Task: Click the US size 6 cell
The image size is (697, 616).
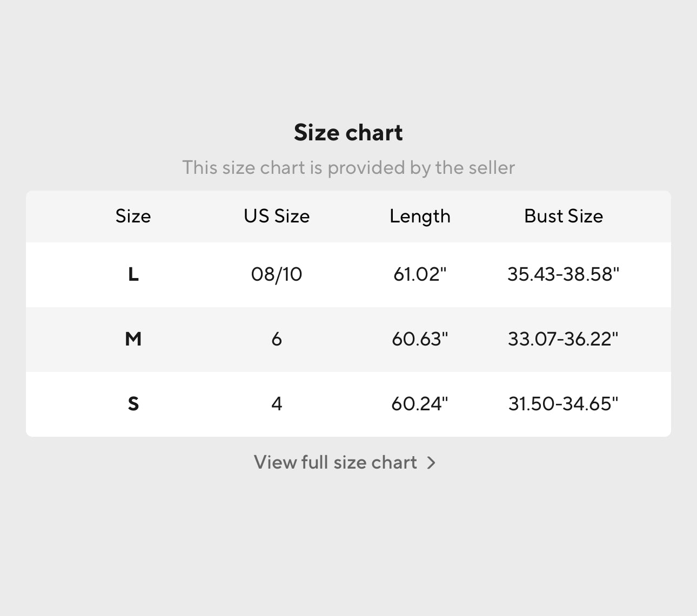Action: click(x=277, y=339)
